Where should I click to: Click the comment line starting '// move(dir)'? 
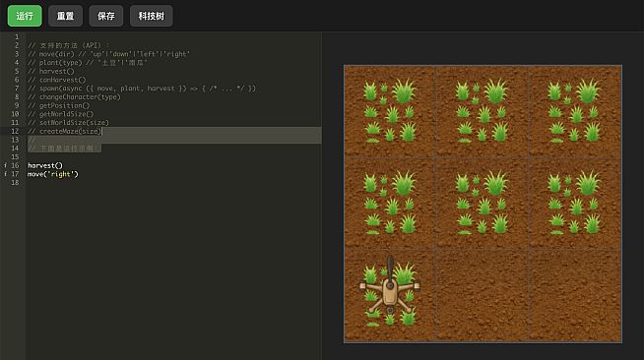click(109, 54)
